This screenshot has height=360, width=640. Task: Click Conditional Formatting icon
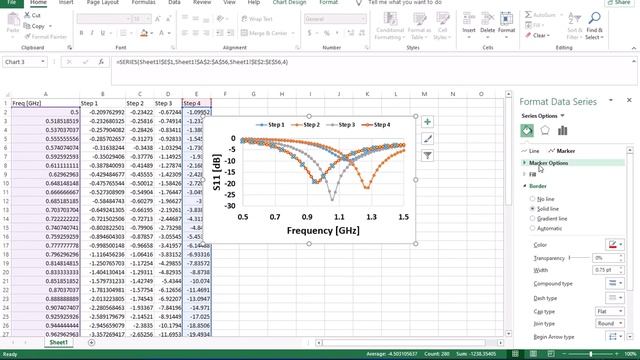pos(390,19)
